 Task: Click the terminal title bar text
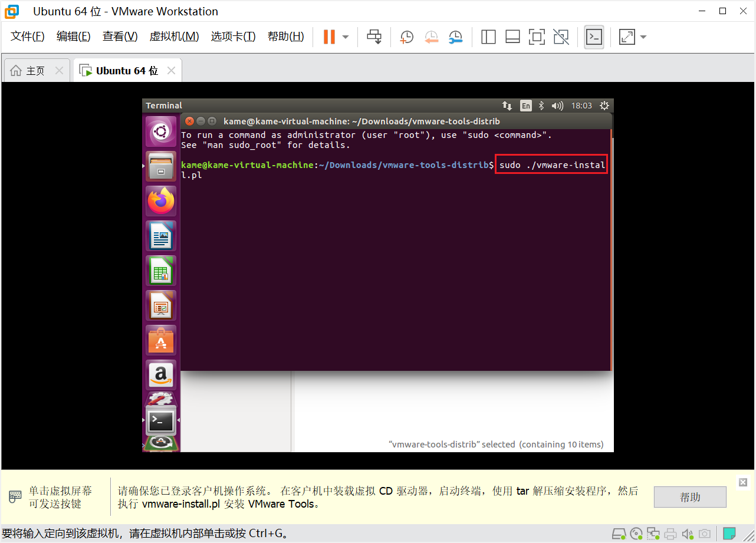point(361,121)
